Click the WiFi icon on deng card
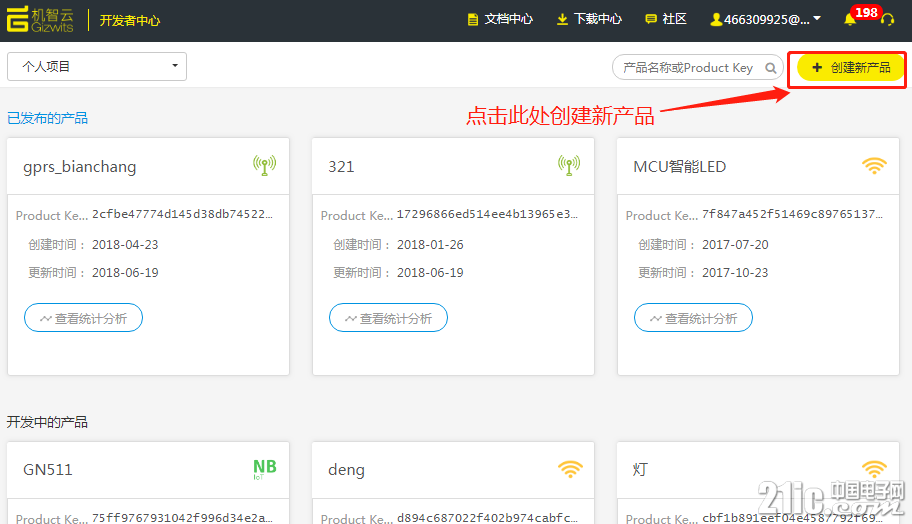Screen dimensions: 912x524 tap(570, 469)
